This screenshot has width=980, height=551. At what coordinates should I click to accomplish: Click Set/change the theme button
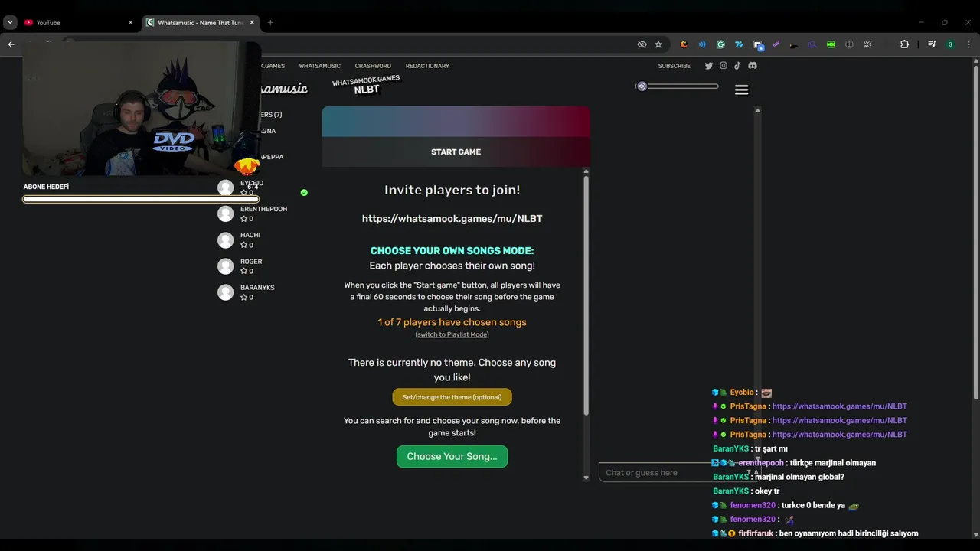point(452,397)
